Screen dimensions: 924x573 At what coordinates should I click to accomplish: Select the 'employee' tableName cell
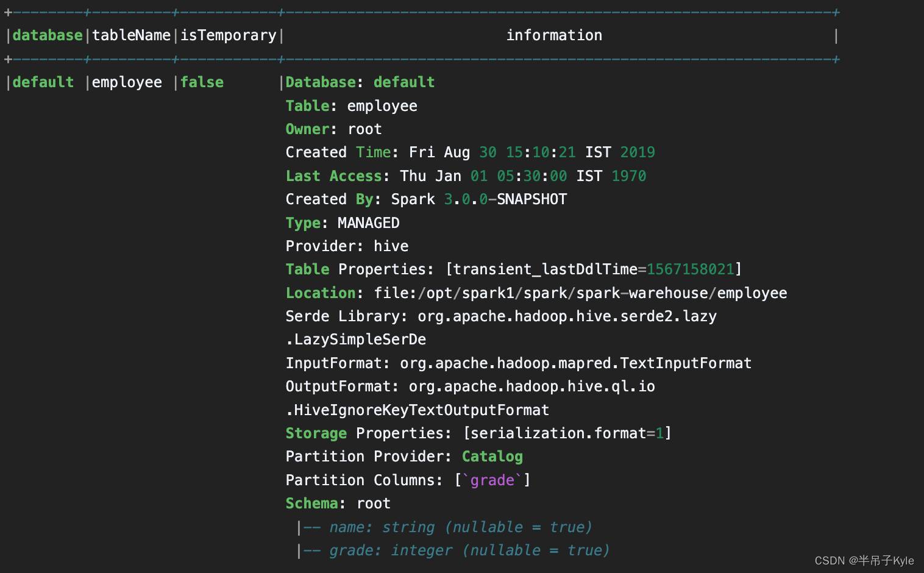[x=127, y=82]
